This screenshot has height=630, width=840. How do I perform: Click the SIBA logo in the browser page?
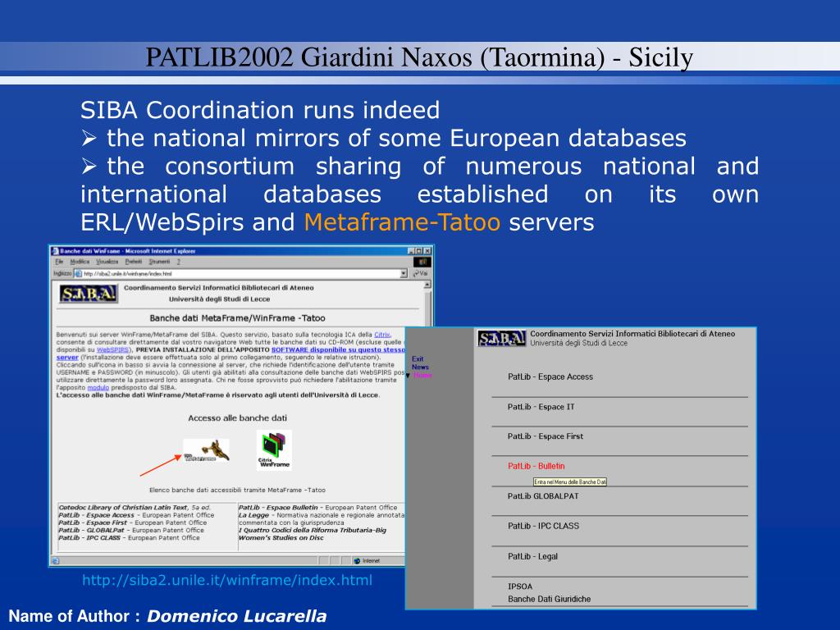coord(89,294)
